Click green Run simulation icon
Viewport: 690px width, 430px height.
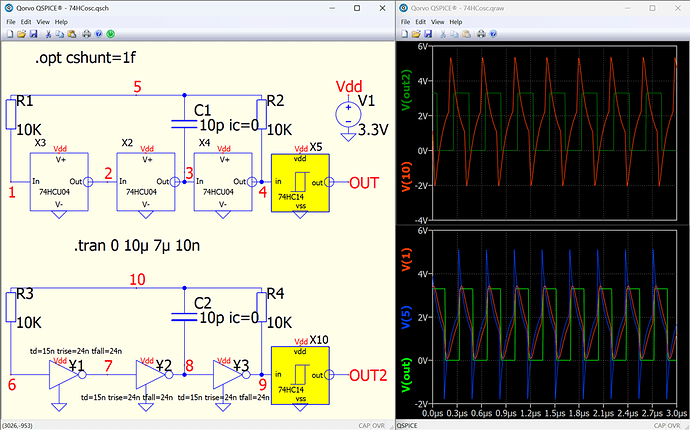[110, 34]
